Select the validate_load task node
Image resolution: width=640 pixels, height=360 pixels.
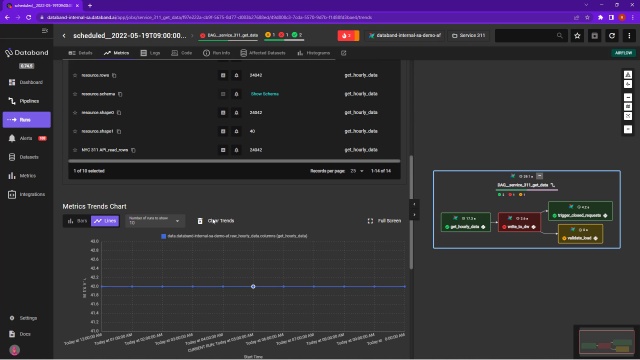coord(580,234)
